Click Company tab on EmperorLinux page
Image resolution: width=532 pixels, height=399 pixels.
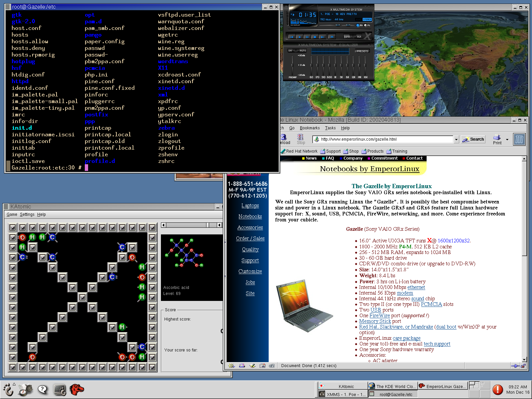(351, 158)
